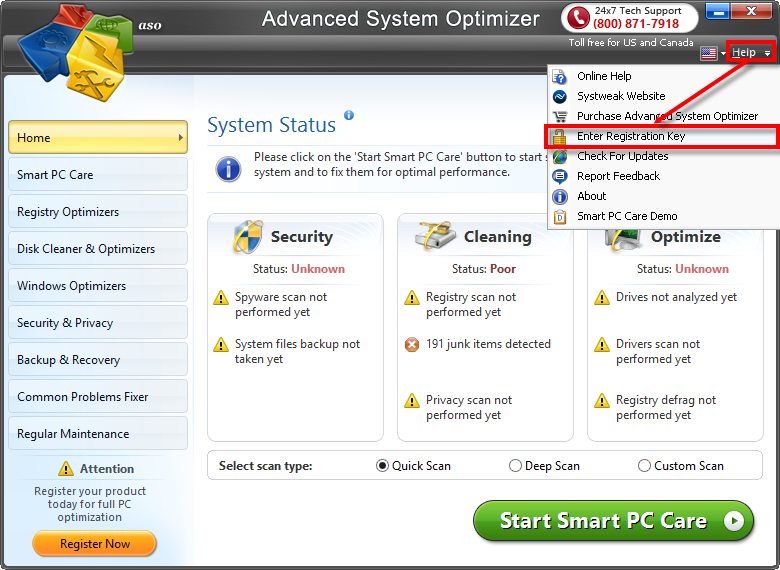Open Windows Optimizers section

tap(98, 285)
